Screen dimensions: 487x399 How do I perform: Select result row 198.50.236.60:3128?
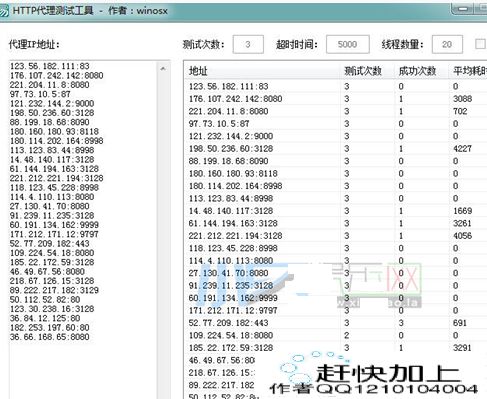[336, 149]
